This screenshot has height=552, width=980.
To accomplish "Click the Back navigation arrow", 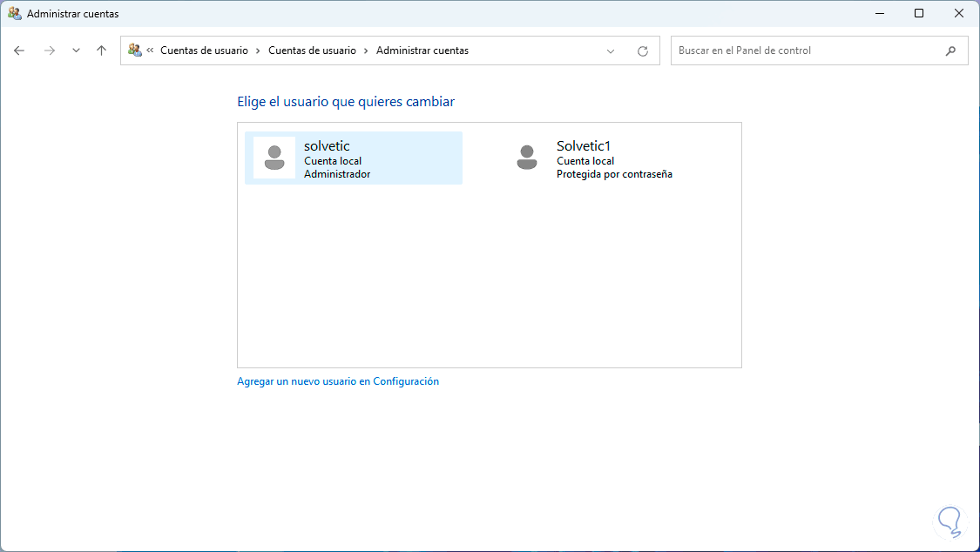I will click(x=19, y=50).
